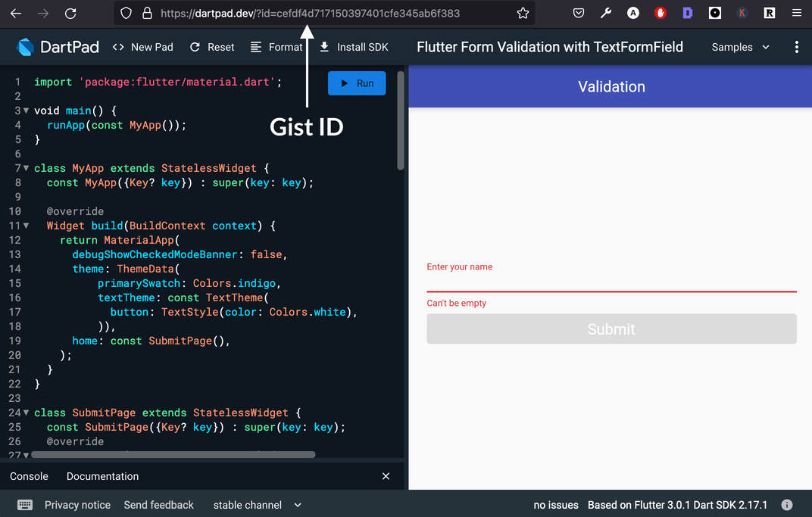Open the purple D extension icon
The image size is (812, 517).
[687, 14]
